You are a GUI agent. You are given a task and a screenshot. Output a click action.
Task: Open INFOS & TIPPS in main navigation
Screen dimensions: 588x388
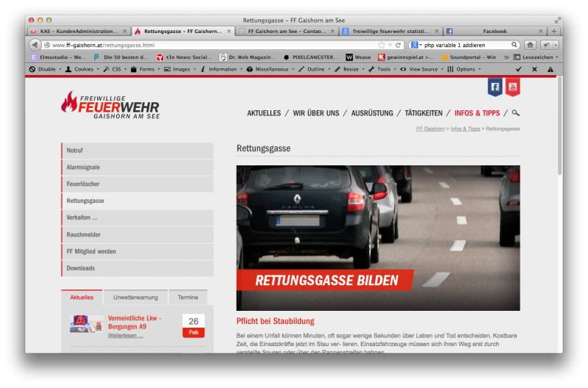click(477, 113)
